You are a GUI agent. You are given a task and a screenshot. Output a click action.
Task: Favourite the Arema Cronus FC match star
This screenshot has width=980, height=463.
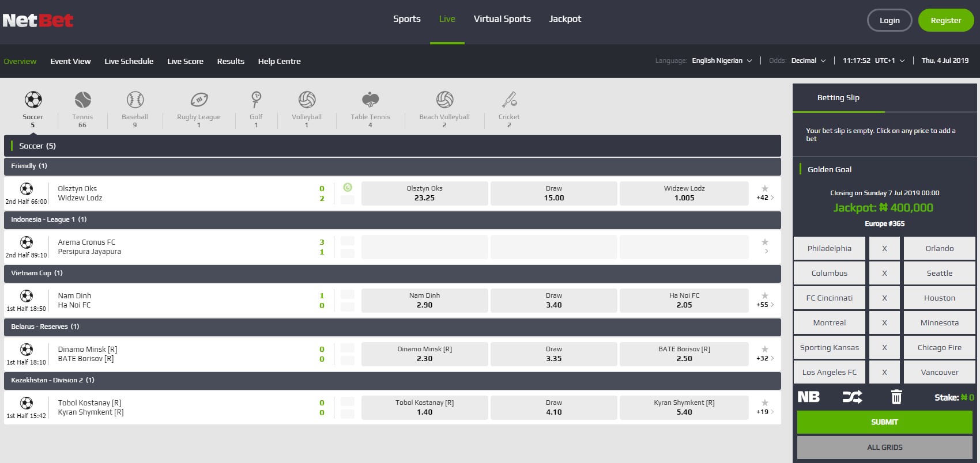pos(765,242)
